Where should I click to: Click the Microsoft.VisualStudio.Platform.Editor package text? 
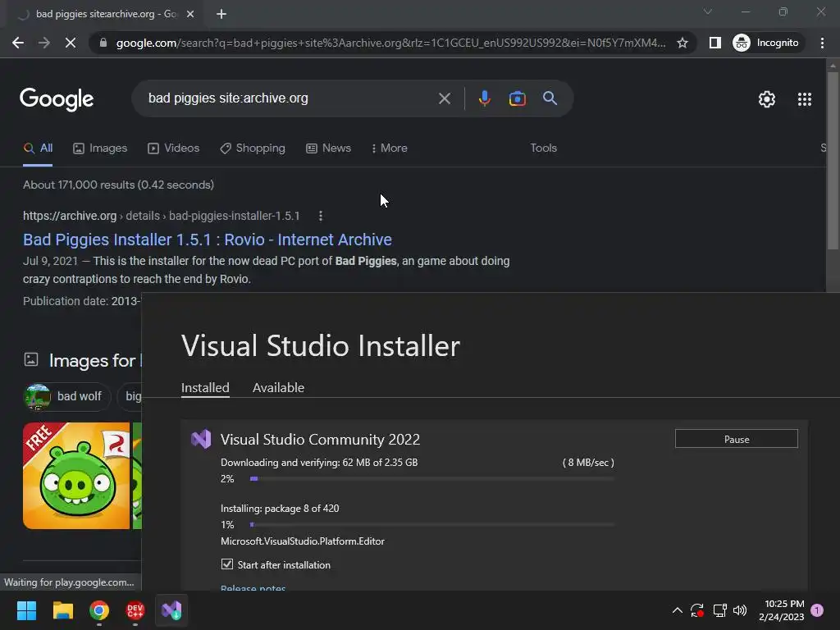point(303,541)
